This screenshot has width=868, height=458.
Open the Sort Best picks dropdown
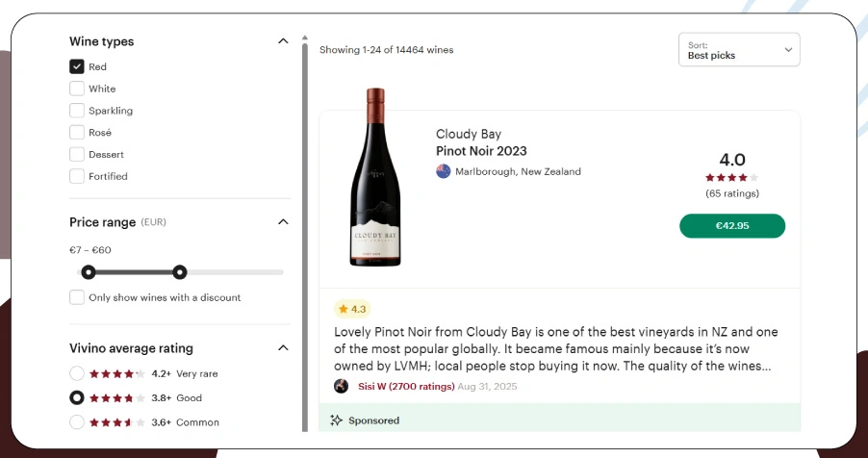[738, 50]
